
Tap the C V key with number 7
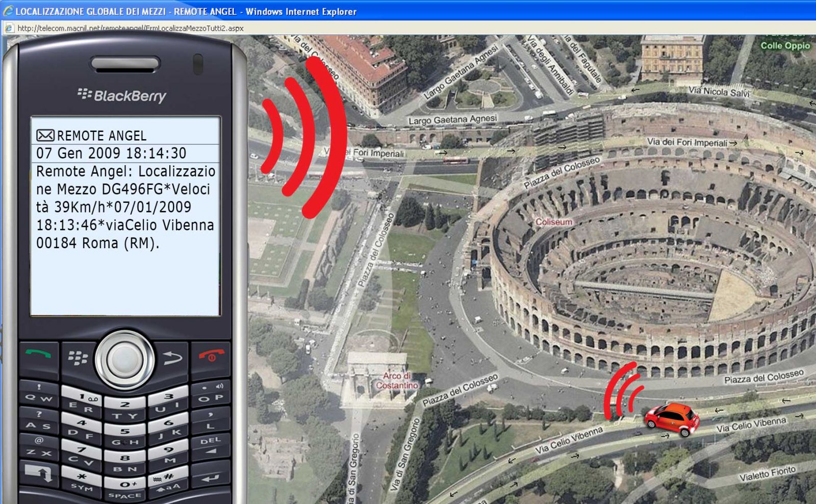82,456
